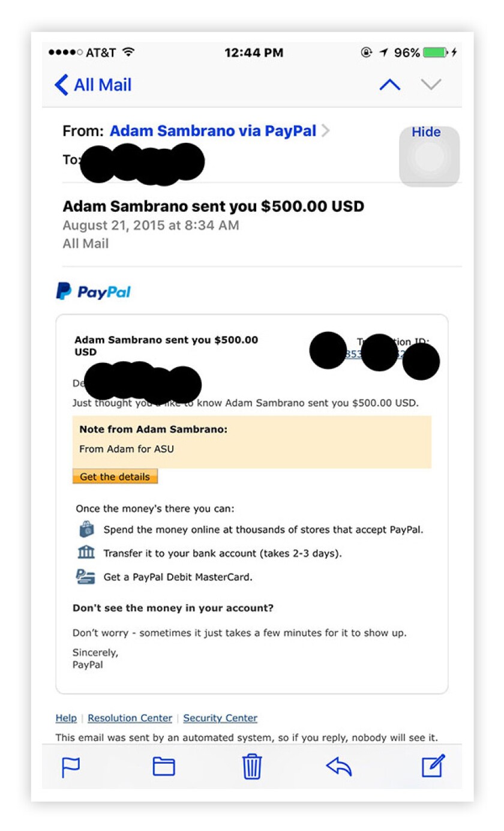This screenshot has height=831, width=504.
Task: Go to previous message with up arrow
Action: click(390, 85)
